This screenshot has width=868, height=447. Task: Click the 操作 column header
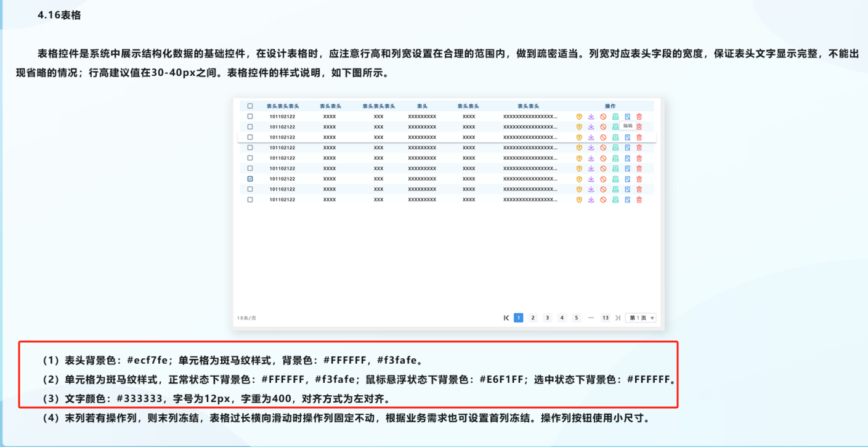click(610, 106)
